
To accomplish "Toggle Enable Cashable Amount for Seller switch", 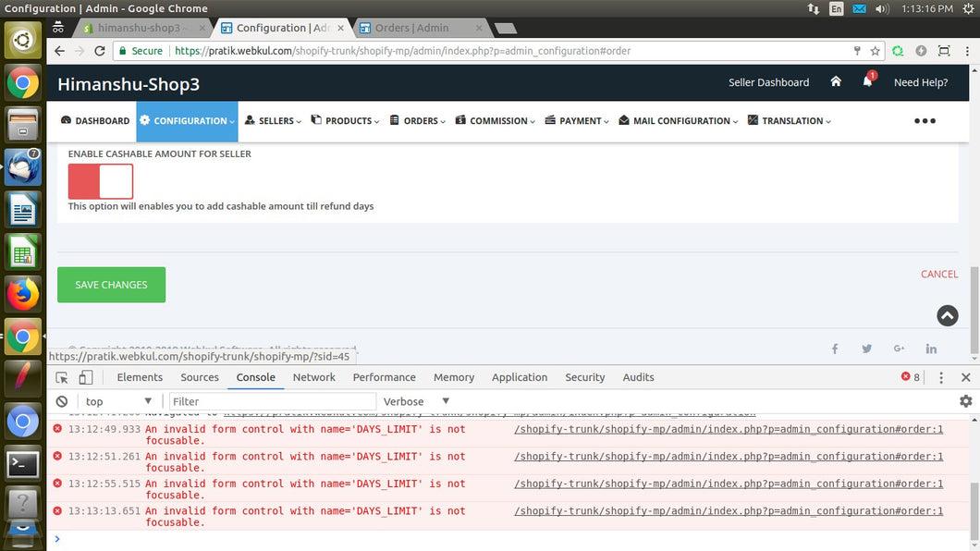I will pyautogui.click(x=101, y=181).
